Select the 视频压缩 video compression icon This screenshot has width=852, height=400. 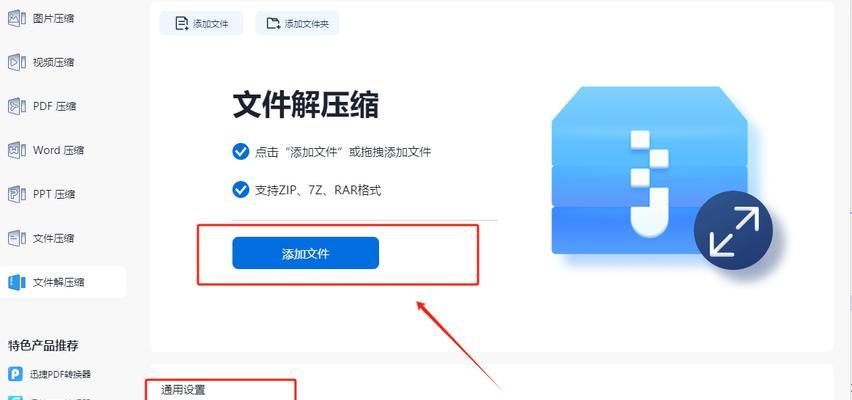pyautogui.click(x=16, y=62)
